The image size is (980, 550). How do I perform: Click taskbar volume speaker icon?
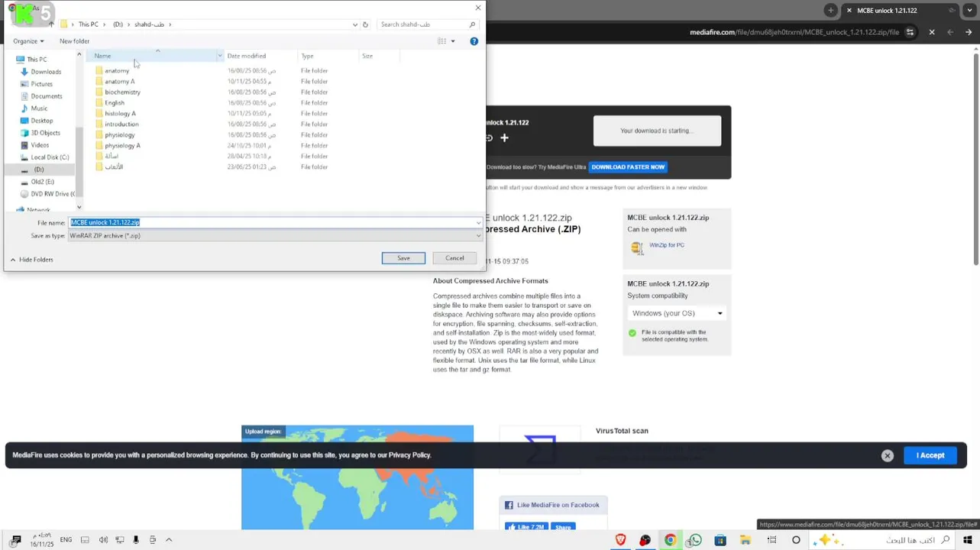pyautogui.click(x=103, y=540)
